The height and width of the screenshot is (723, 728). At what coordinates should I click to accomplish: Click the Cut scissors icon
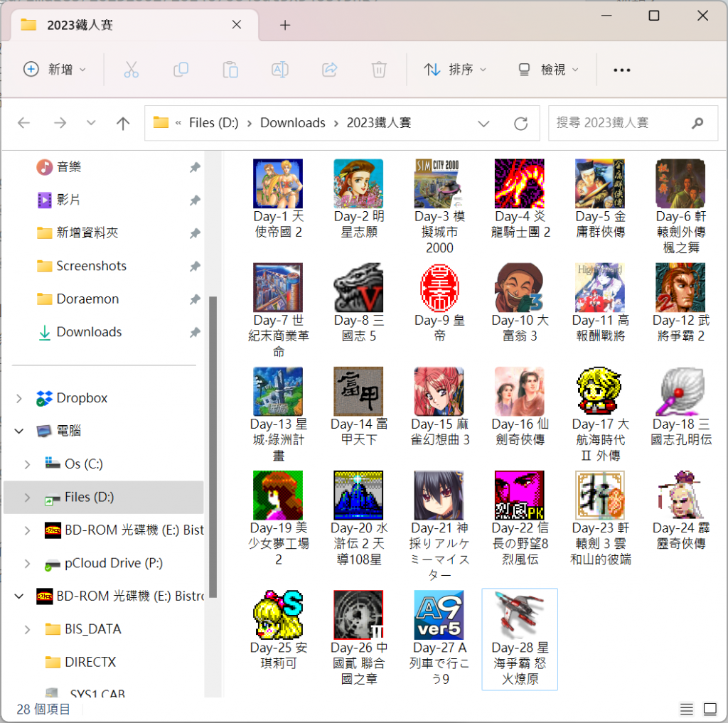click(x=131, y=70)
